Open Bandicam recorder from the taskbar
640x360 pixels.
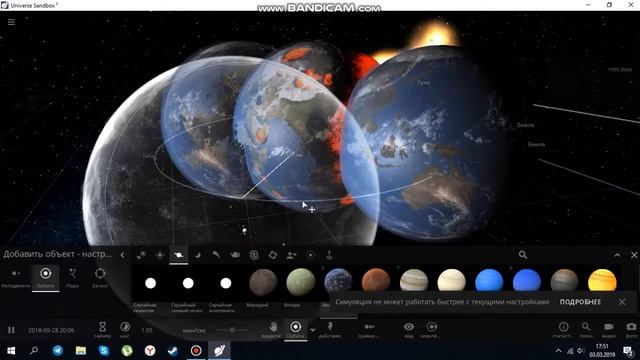(x=196, y=351)
